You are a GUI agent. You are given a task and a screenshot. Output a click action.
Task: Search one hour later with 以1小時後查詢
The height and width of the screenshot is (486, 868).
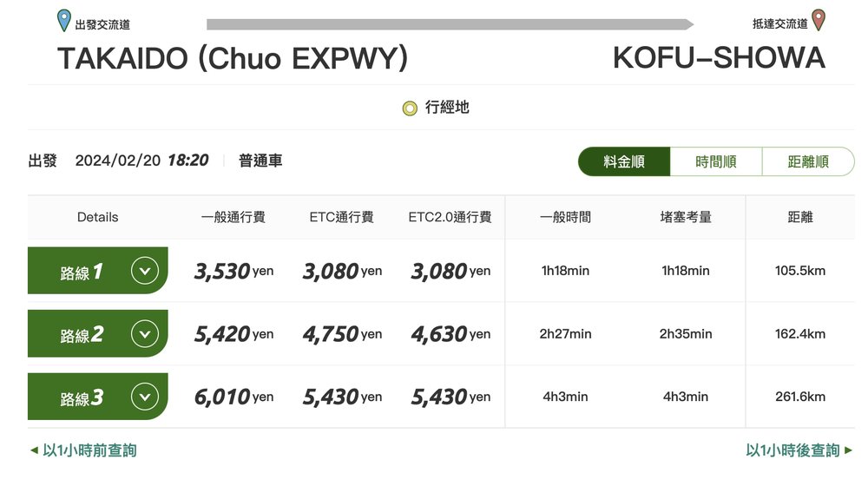(x=799, y=450)
